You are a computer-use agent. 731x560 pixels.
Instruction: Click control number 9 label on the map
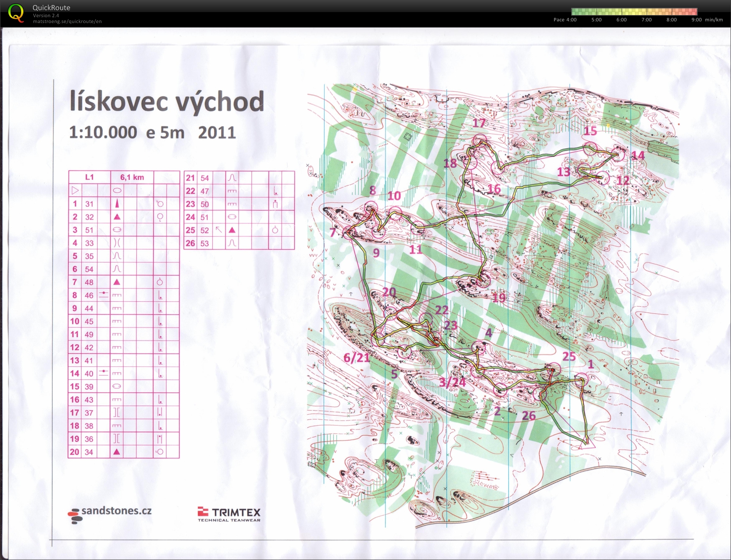click(376, 253)
